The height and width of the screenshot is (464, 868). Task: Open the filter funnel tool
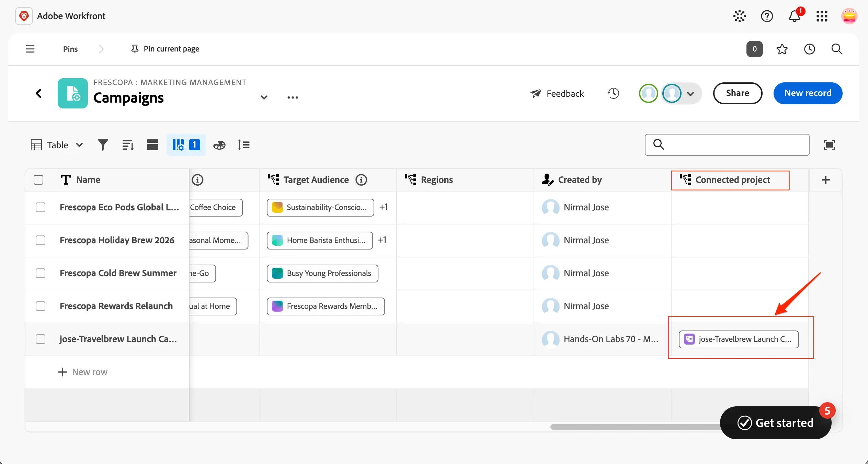103,145
